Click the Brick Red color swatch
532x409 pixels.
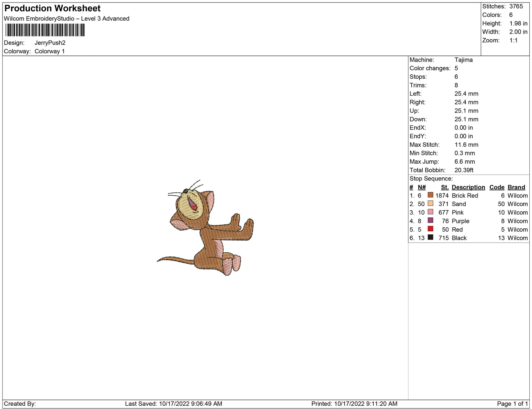pyautogui.click(x=430, y=195)
